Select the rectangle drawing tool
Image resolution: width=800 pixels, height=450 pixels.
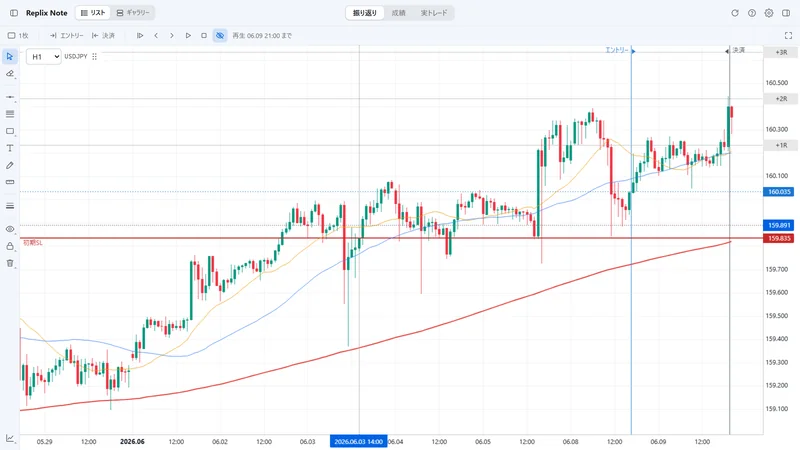tap(10, 131)
